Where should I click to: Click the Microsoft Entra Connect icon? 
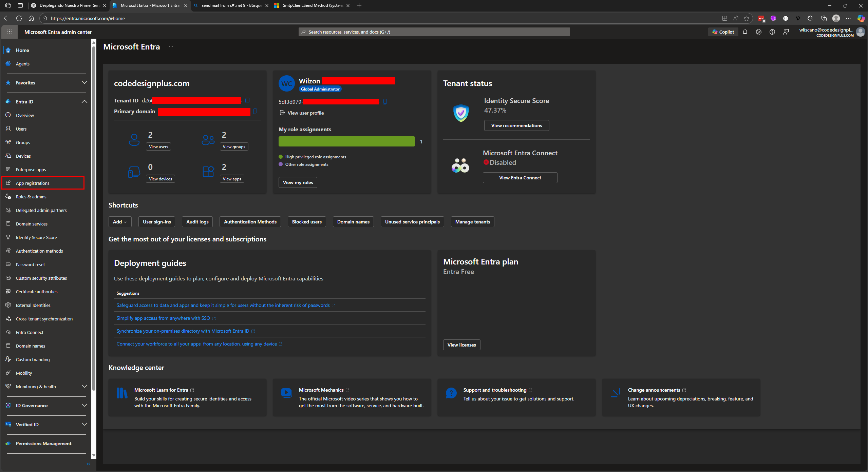point(460,165)
